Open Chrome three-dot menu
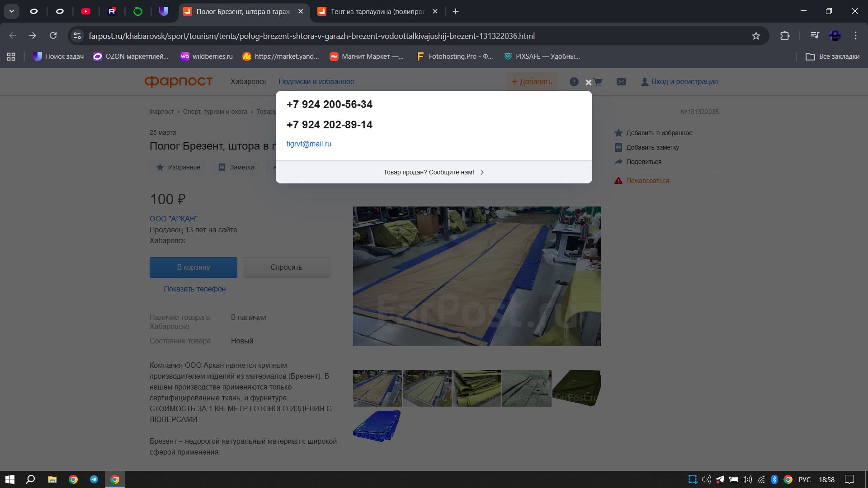This screenshot has height=488, width=868. click(855, 36)
